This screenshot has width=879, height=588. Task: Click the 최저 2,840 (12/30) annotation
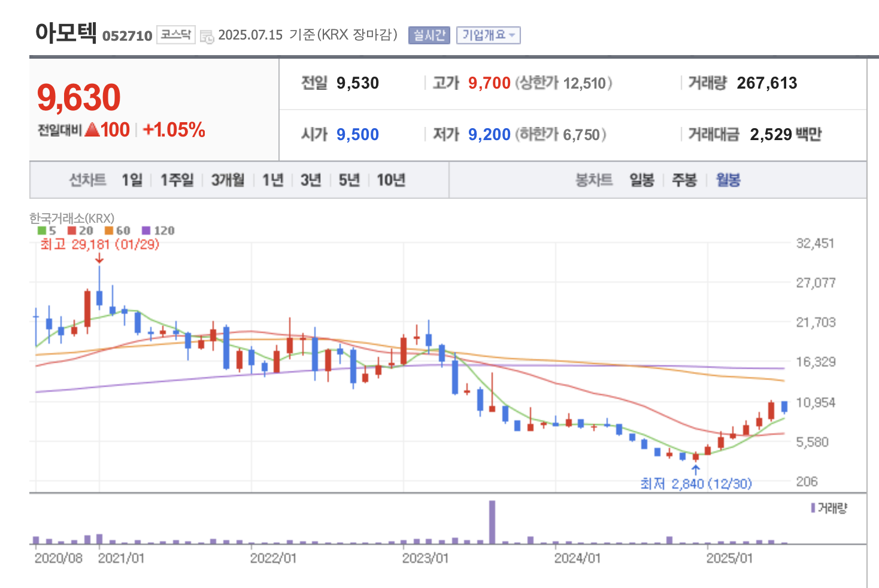[696, 483]
